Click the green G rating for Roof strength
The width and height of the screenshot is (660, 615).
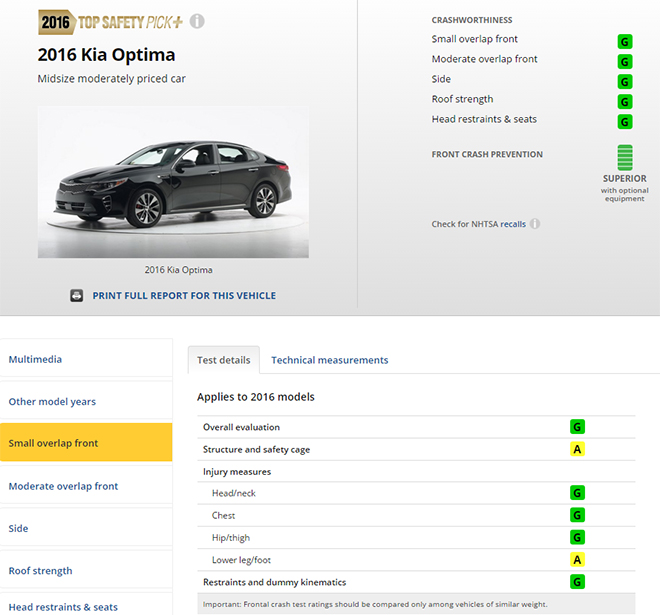[x=625, y=101]
